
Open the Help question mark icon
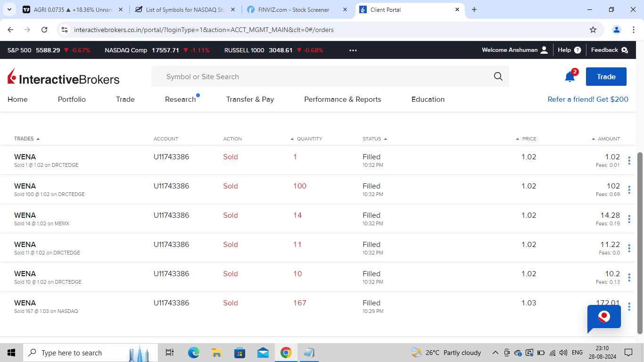click(x=578, y=50)
